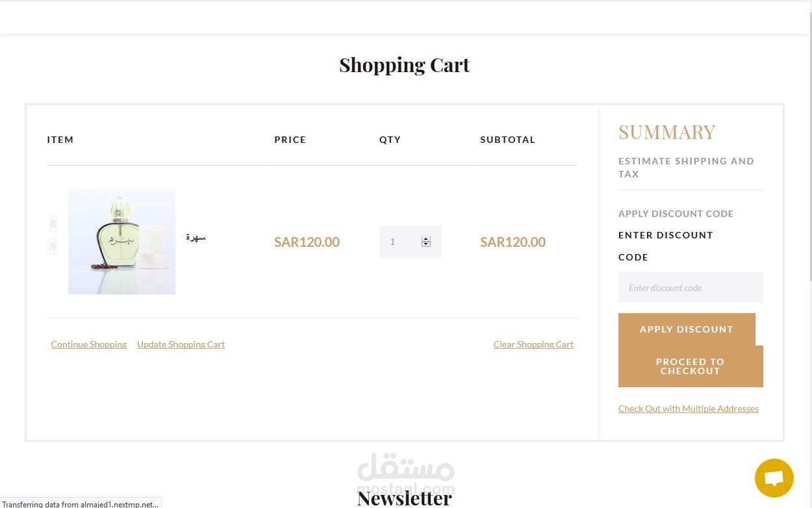This screenshot has width=812, height=508.
Task: Click the Enter discount code field
Action: 691,288
